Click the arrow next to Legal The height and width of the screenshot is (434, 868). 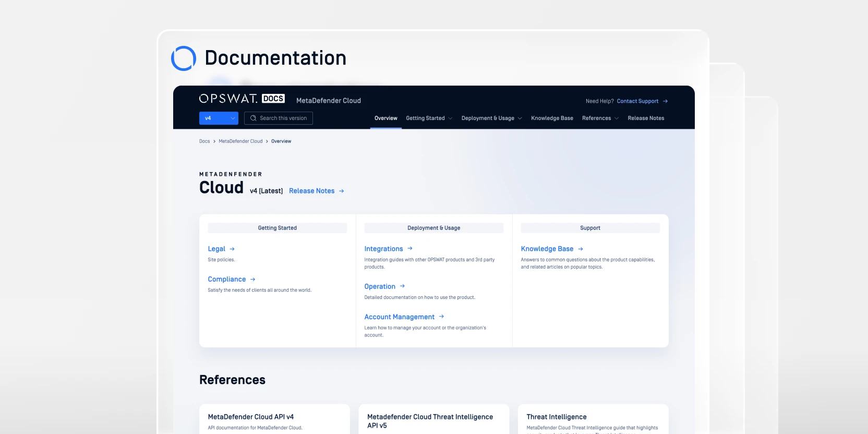[232, 249]
